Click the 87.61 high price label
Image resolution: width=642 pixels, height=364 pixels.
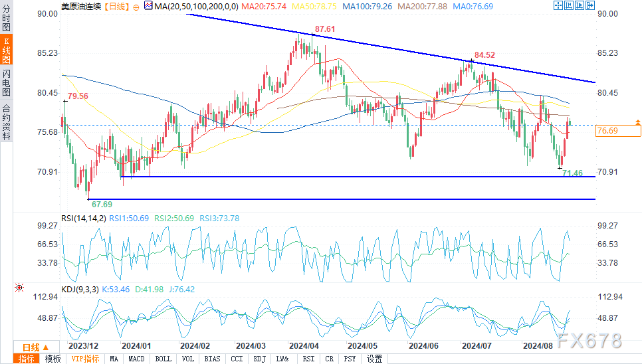[x=325, y=29]
